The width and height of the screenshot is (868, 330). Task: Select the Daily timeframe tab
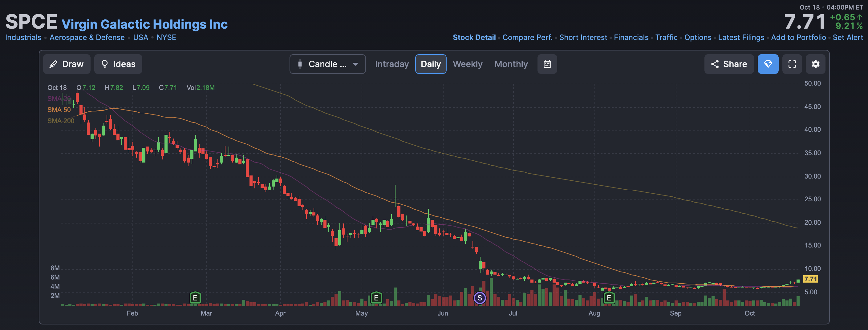point(431,64)
